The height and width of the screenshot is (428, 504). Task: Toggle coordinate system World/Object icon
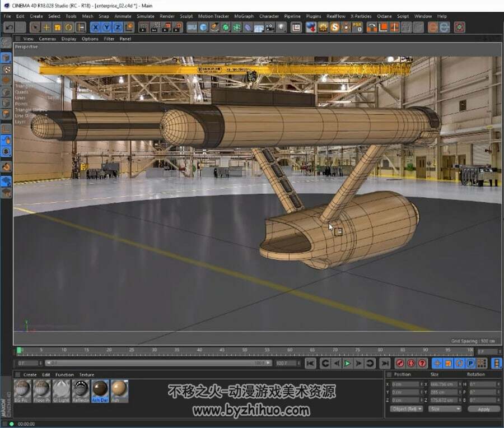pyautogui.click(x=129, y=27)
